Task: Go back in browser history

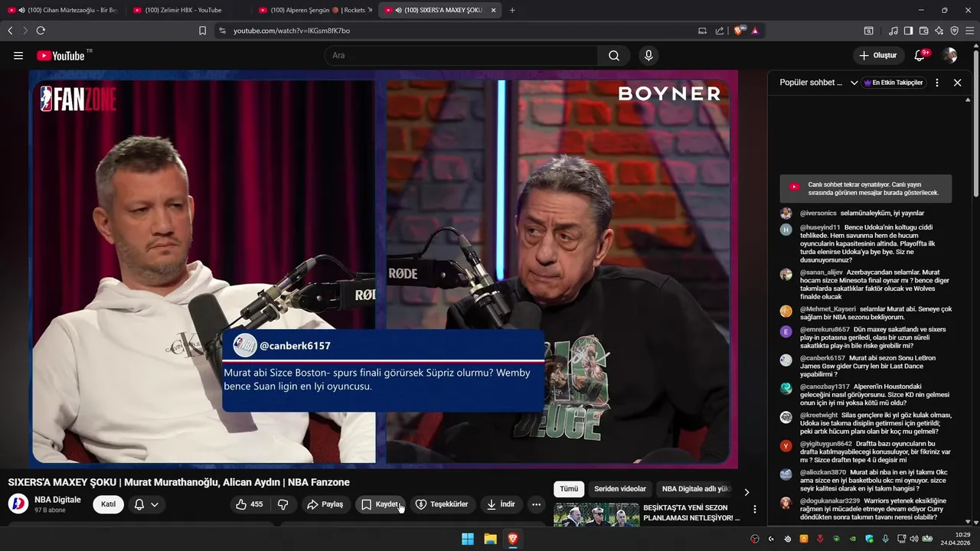Action: tap(10, 31)
